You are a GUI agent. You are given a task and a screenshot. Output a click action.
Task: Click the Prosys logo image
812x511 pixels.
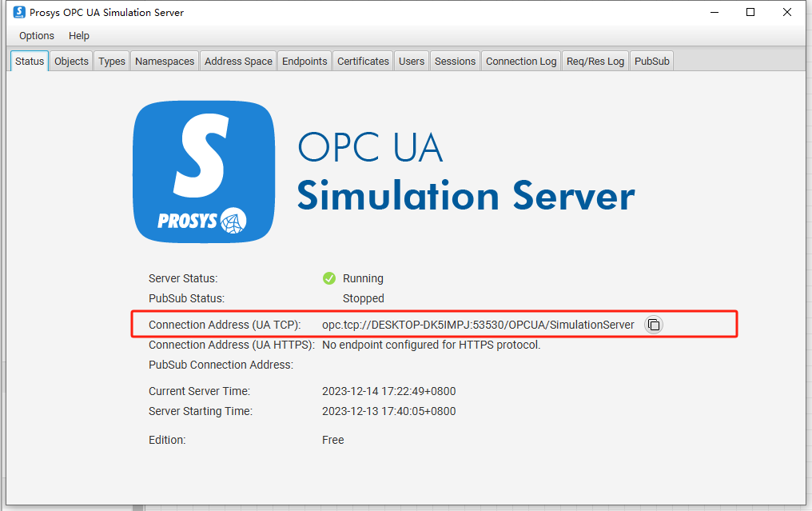coord(204,172)
